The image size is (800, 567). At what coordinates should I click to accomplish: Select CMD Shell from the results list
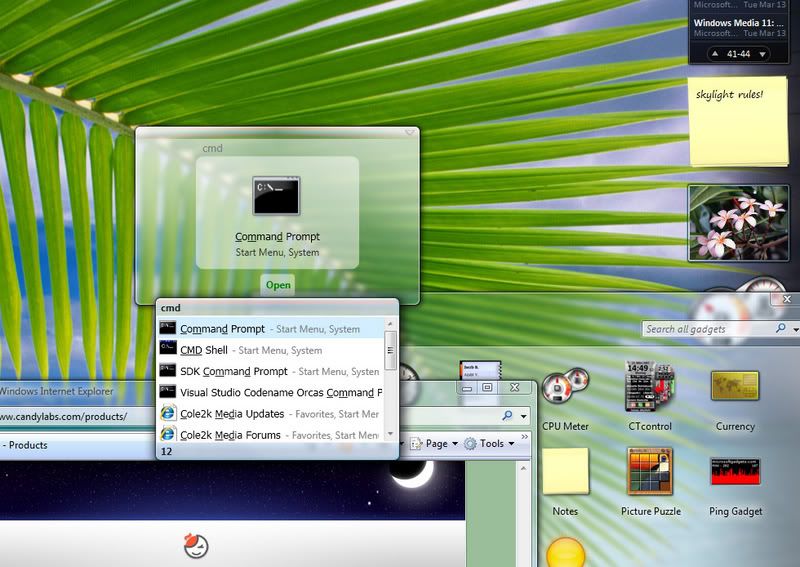[x=270, y=350]
